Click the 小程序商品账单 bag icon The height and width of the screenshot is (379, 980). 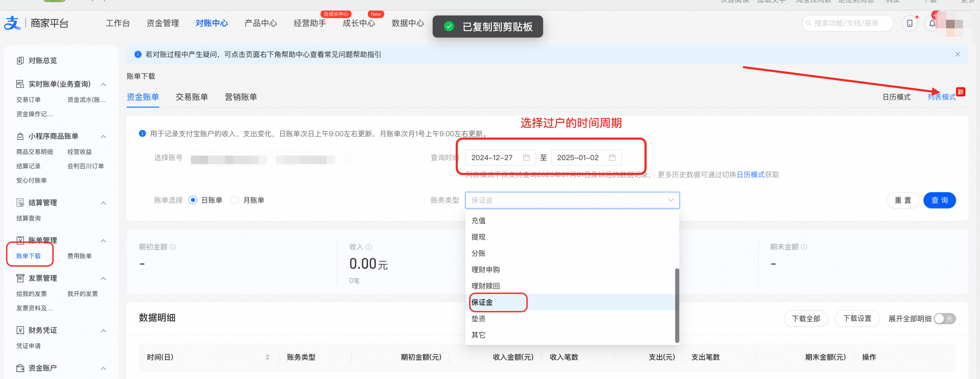[x=20, y=136]
